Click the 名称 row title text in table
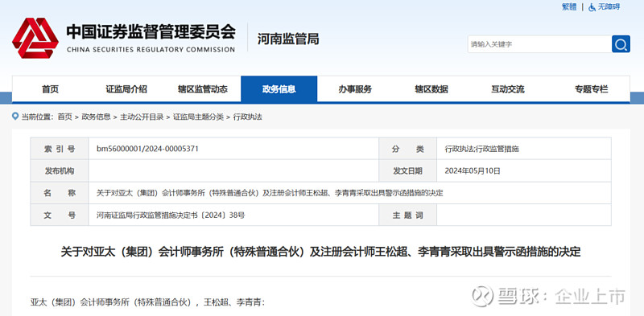 coord(270,193)
